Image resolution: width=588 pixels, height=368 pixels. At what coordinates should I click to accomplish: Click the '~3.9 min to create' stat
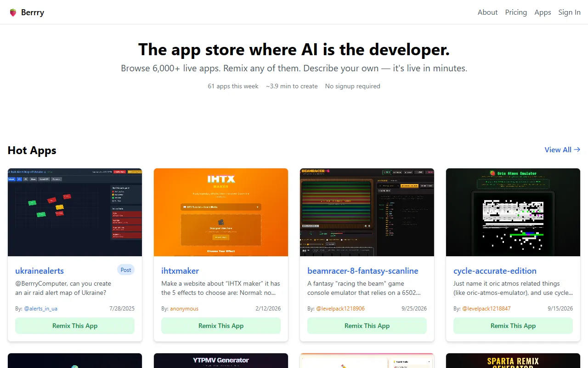pos(292,86)
